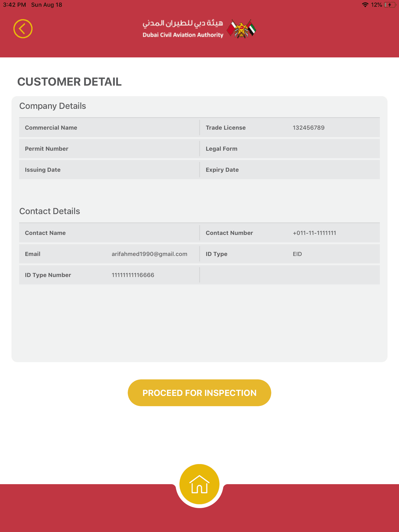
Task: Open the home screen icon
Action: pyautogui.click(x=199, y=484)
